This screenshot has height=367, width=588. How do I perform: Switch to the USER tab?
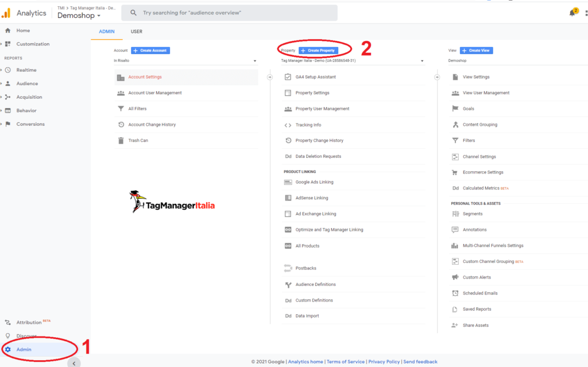click(x=137, y=32)
